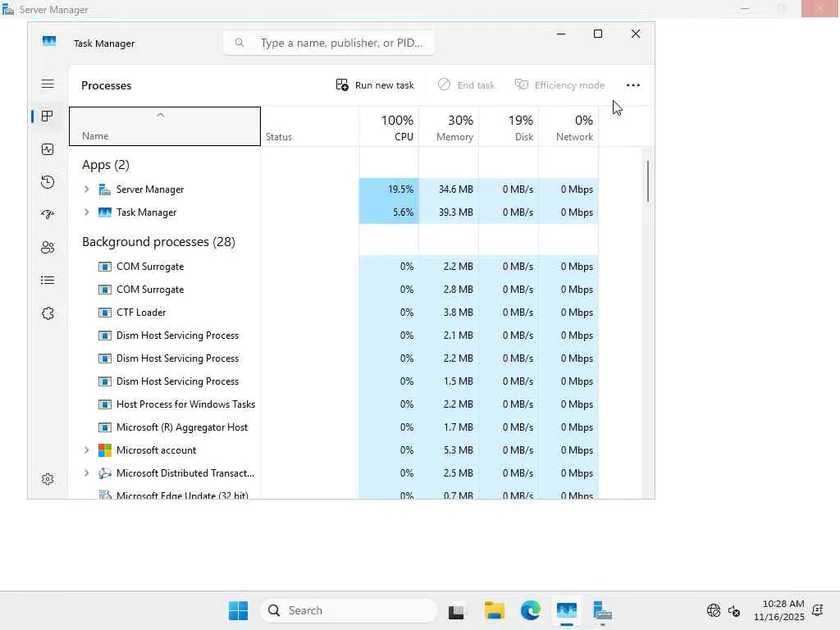Open the App history sidebar icon

pos(48,182)
